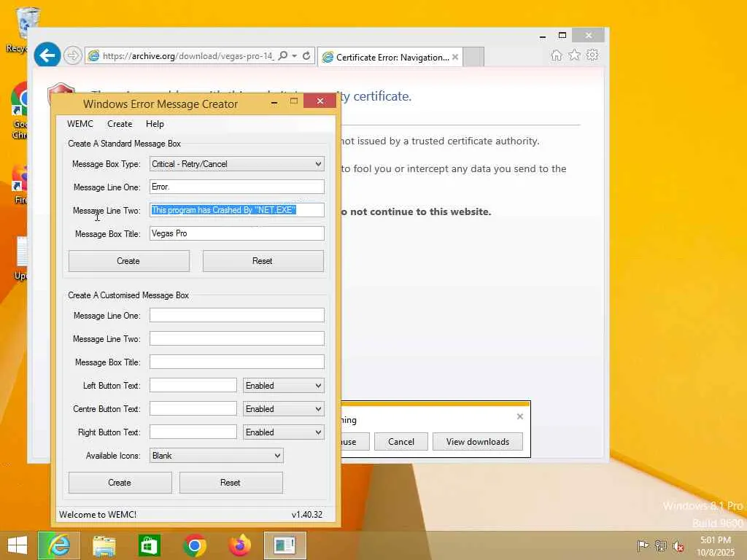Screen dimensions: 747x560
Task: Switch to Internet Explorer on taskbar
Action: click(x=59, y=545)
